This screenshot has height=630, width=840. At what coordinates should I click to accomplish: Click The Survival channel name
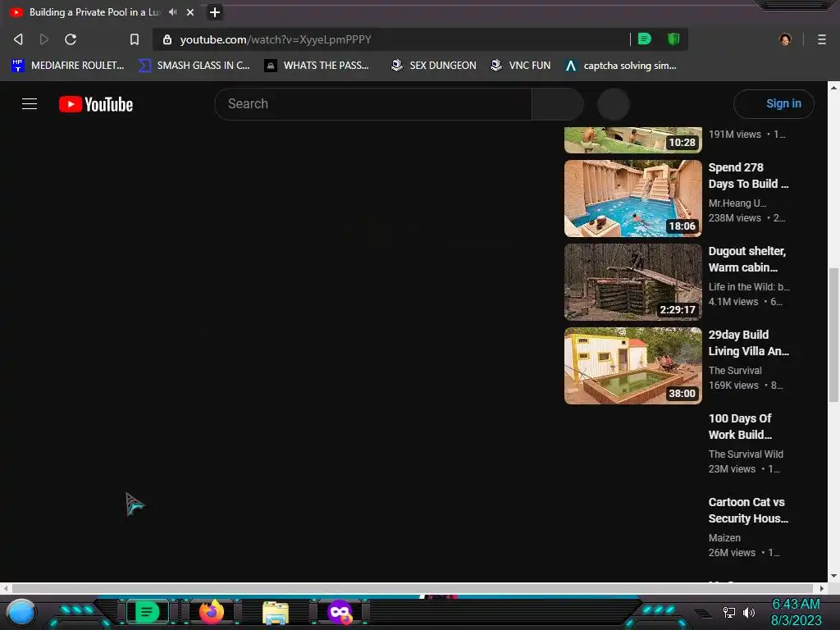734,370
